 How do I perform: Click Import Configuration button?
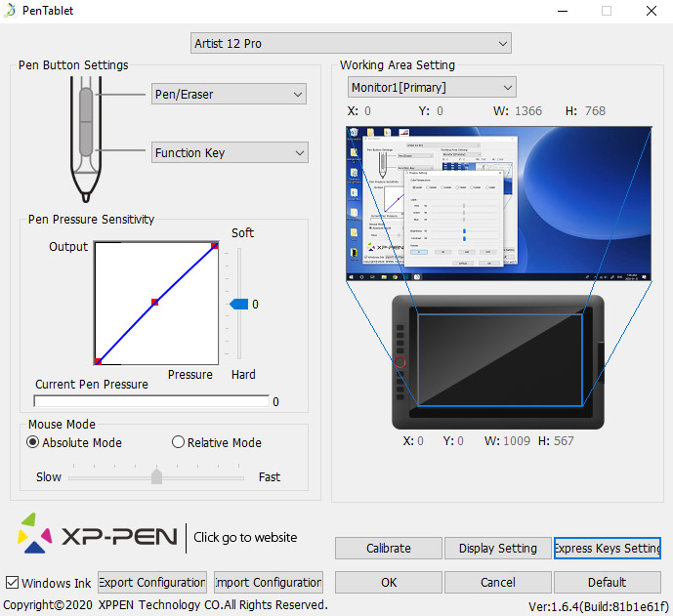pyautogui.click(x=269, y=582)
